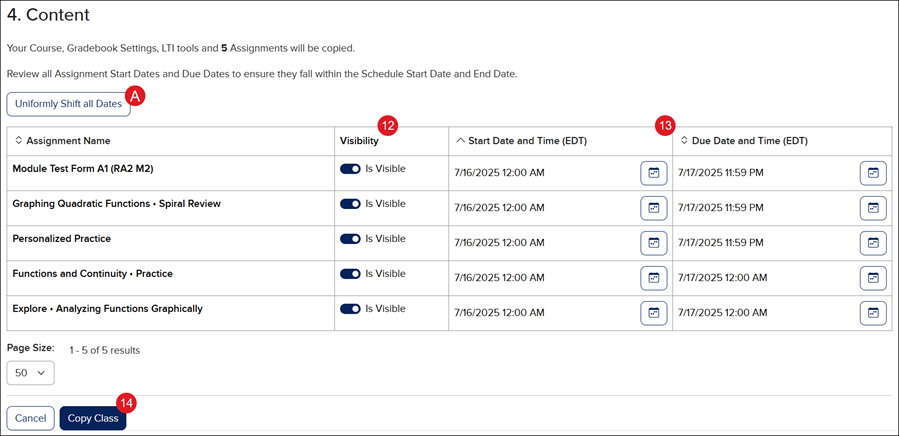Click the Graphing Quadratic Functions assignment name
This screenshot has height=436, width=900.
(116, 204)
